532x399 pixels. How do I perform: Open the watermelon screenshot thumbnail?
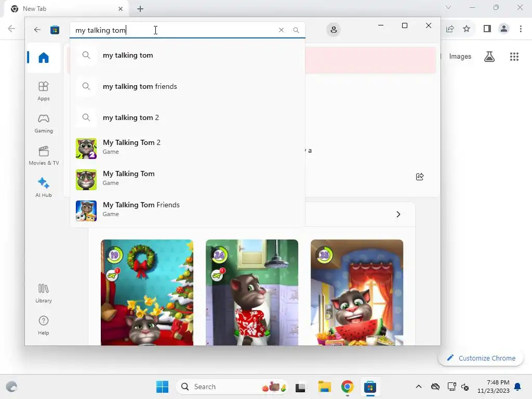click(357, 292)
